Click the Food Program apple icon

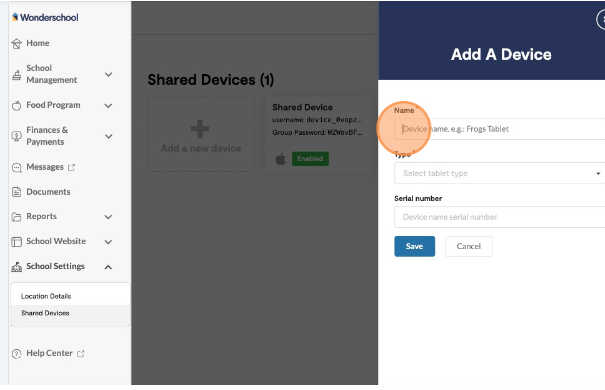click(16, 105)
